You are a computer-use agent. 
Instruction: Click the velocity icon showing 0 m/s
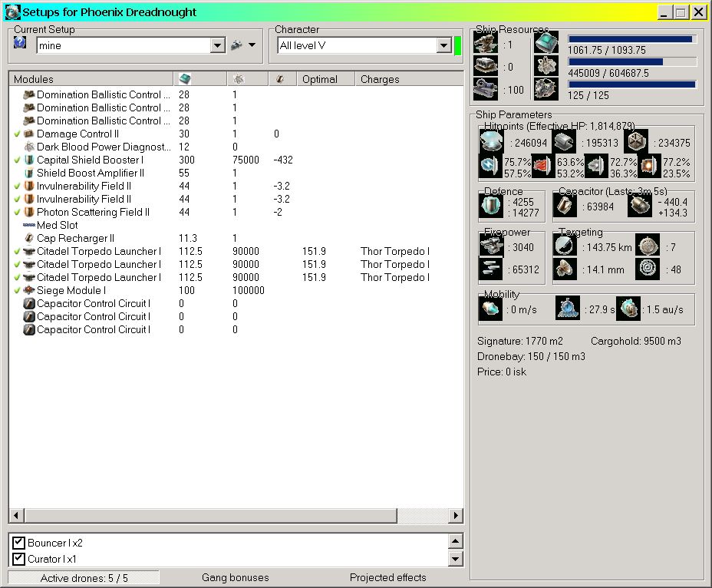coord(490,309)
